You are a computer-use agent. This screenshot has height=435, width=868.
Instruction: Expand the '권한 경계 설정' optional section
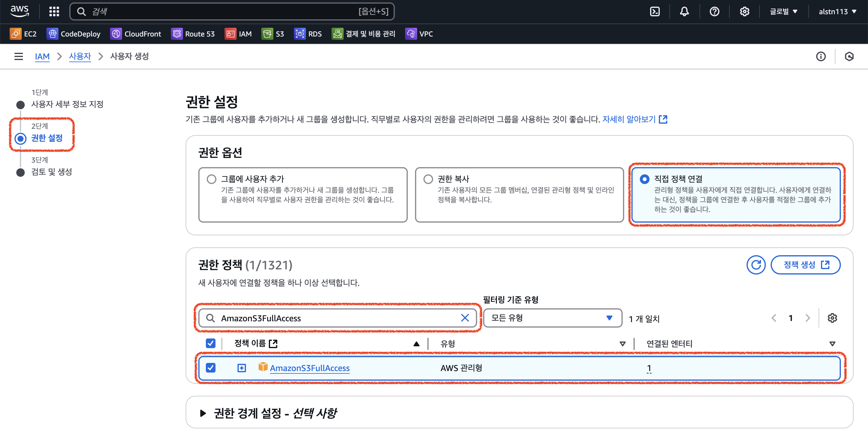(x=203, y=413)
